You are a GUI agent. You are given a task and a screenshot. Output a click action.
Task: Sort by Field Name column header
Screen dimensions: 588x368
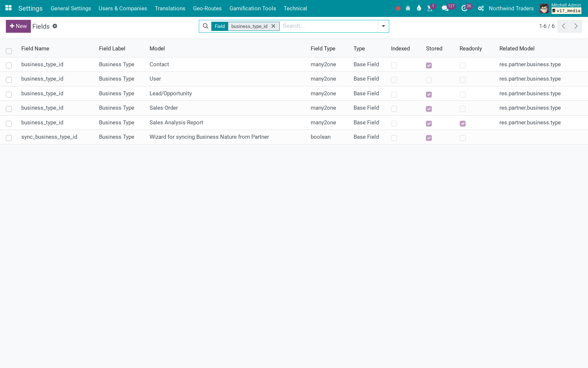[x=35, y=48]
